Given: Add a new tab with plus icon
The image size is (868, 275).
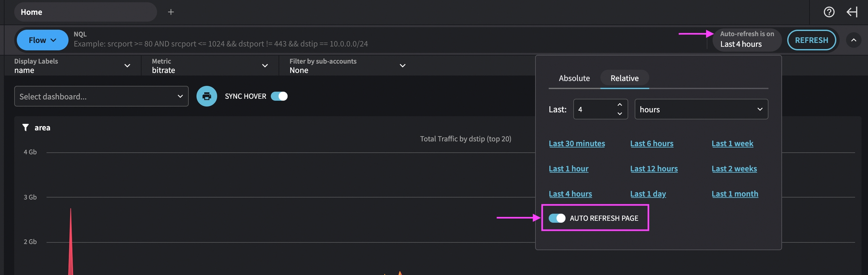Looking at the screenshot, I should click(171, 12).
